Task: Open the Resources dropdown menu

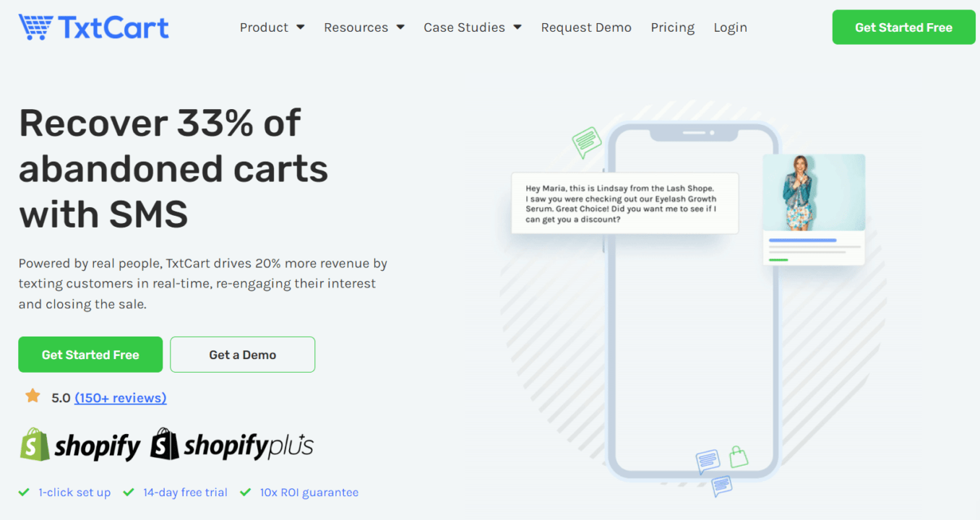Action: [364, 27]
